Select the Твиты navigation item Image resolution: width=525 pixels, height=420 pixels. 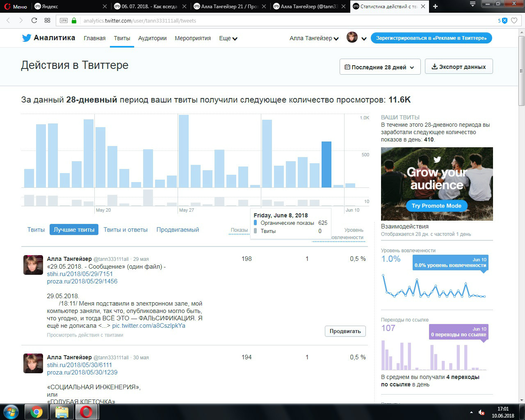122,38
